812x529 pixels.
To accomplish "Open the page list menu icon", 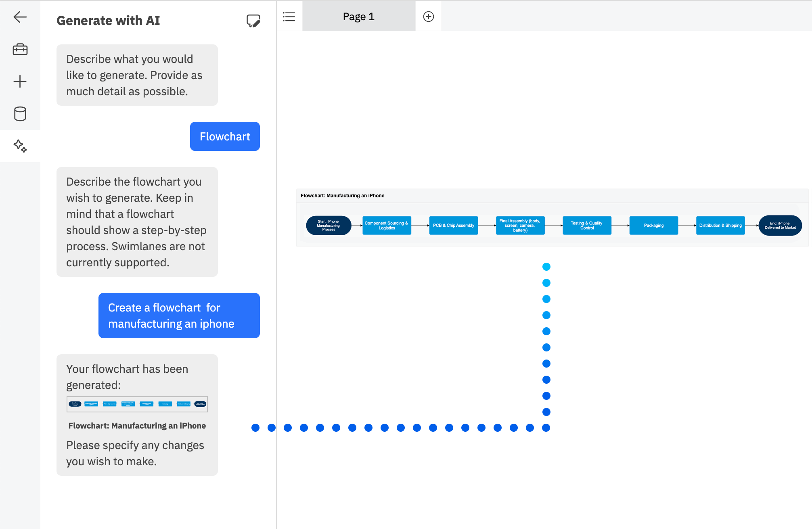I will [x=289, y=17].
